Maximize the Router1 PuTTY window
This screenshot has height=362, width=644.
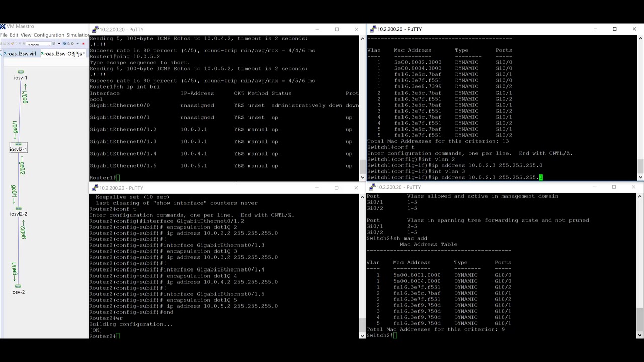click(x=337, y=29)
